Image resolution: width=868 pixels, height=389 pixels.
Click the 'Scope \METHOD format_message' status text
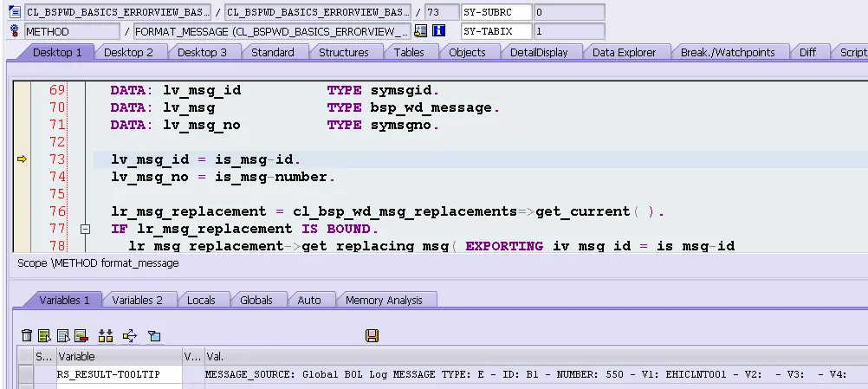(98, 263)
